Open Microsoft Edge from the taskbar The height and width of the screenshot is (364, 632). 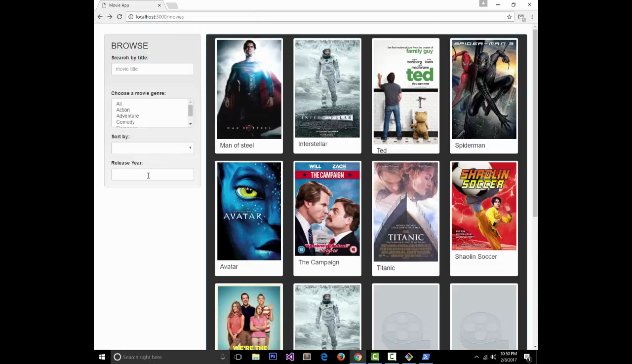(324, 357)
